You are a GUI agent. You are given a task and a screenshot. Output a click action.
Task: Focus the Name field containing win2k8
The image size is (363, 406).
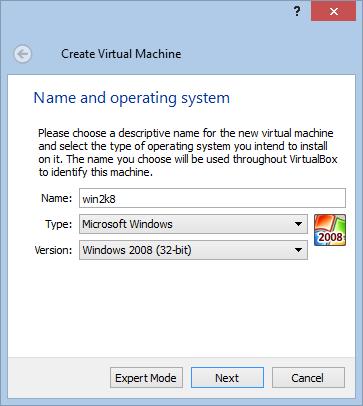click(212, 198)
